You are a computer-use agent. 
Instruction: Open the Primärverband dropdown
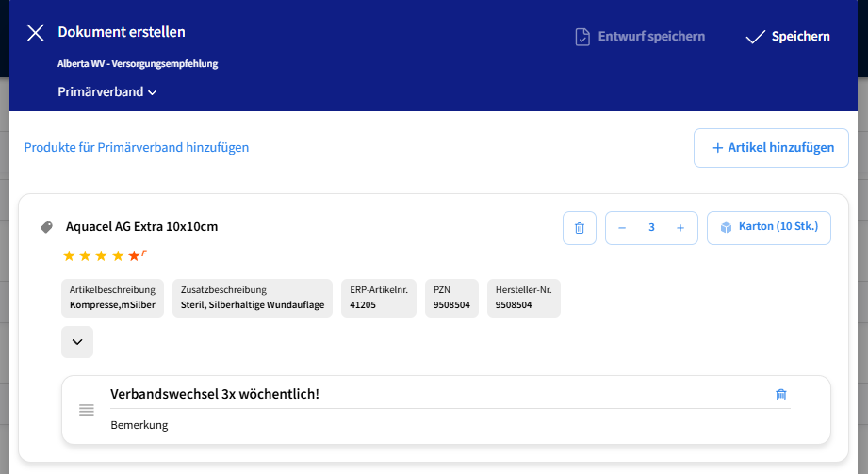pos(106,92)
